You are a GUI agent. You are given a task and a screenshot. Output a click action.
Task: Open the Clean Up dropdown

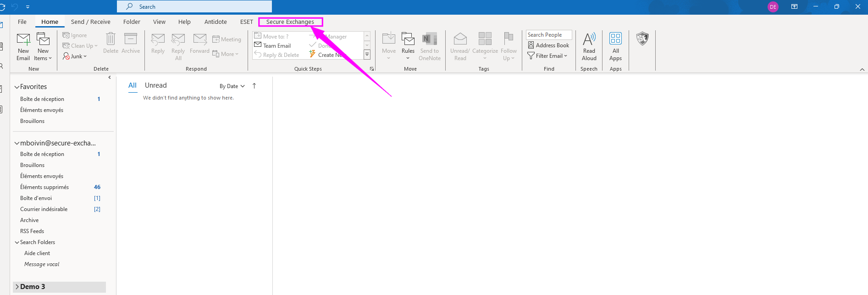pyautogui.click(x=80, y=46)
